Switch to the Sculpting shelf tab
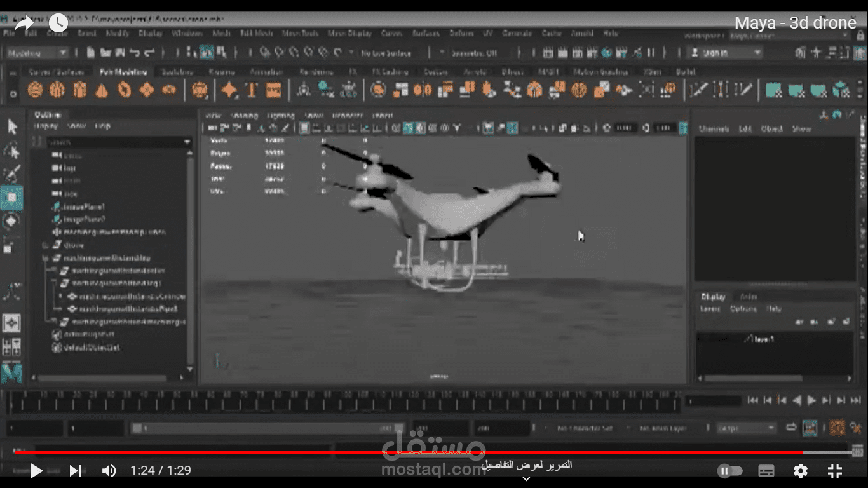 click(x=177, y=72)
